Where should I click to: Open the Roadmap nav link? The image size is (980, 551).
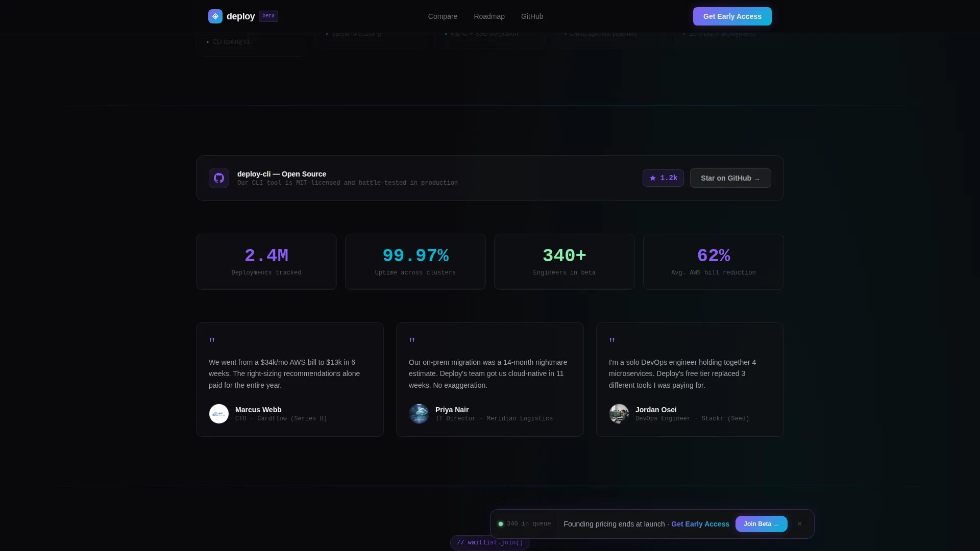pyautogui.click(x=489, y=16)
